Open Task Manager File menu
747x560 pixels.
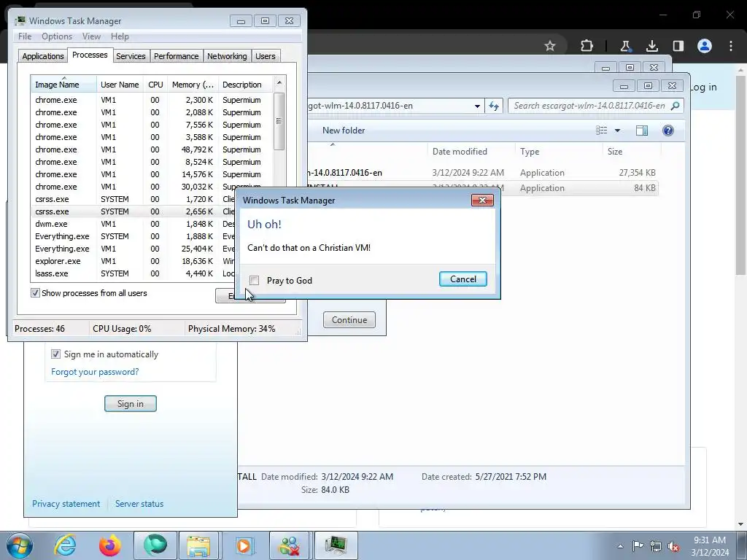(25, 36)
